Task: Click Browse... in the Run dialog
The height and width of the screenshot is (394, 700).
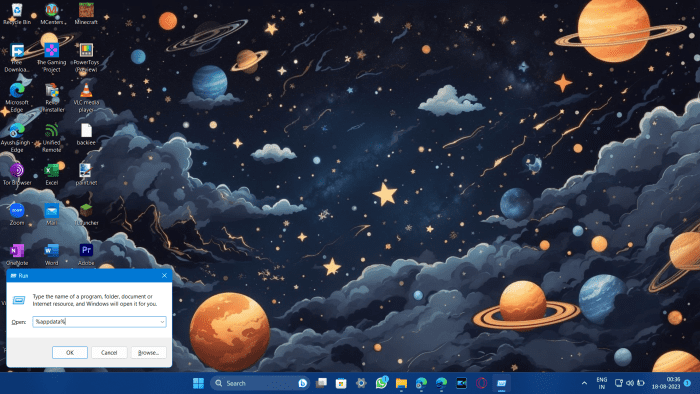Action: click(148, 353)
